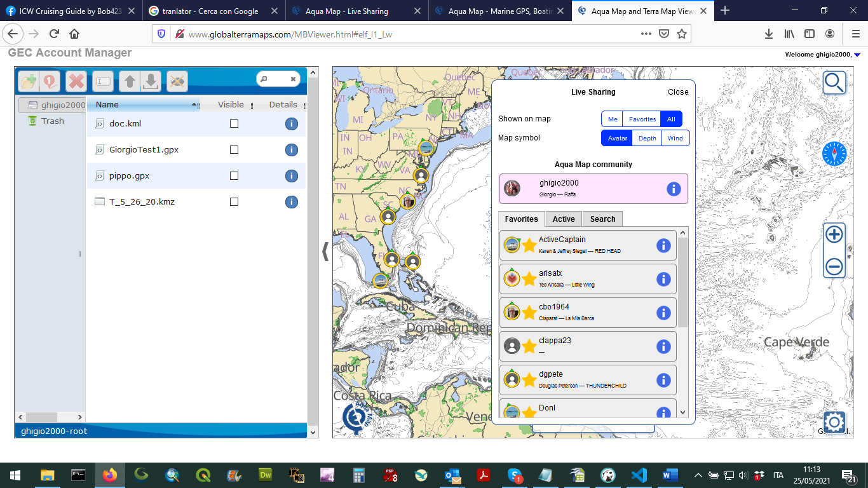Zoom out with the map minus button
This screenshot has width=868, height=488.
pyautogui.click(x=834, y=266)
